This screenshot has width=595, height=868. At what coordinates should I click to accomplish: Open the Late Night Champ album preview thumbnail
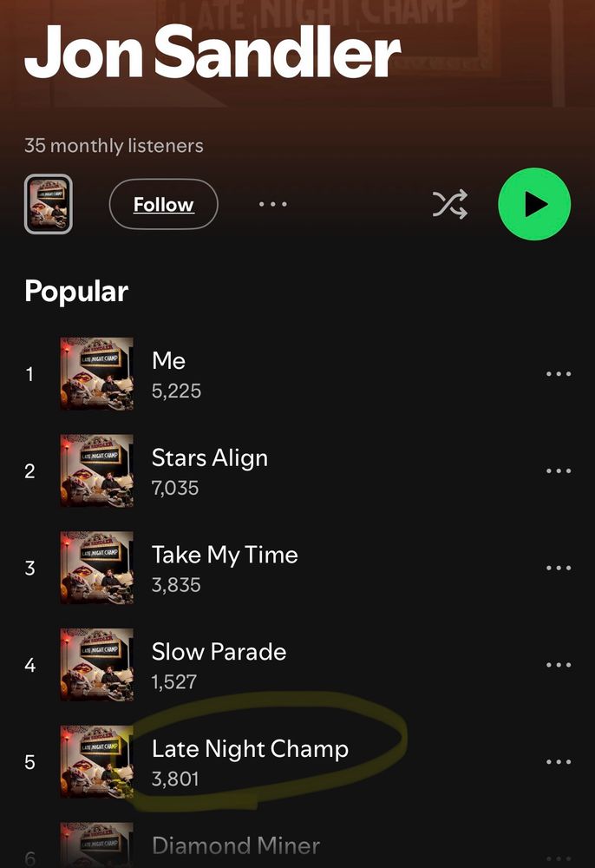pyautogui.click(x=48, y=204)
